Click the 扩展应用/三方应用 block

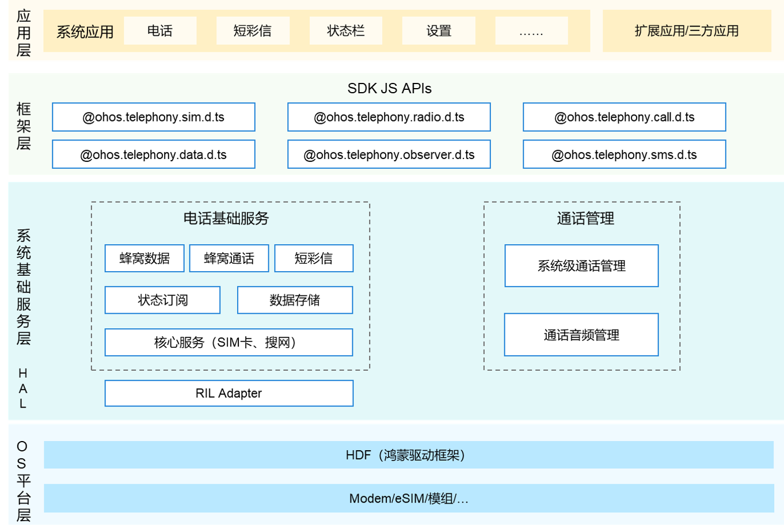click(687, 31)
